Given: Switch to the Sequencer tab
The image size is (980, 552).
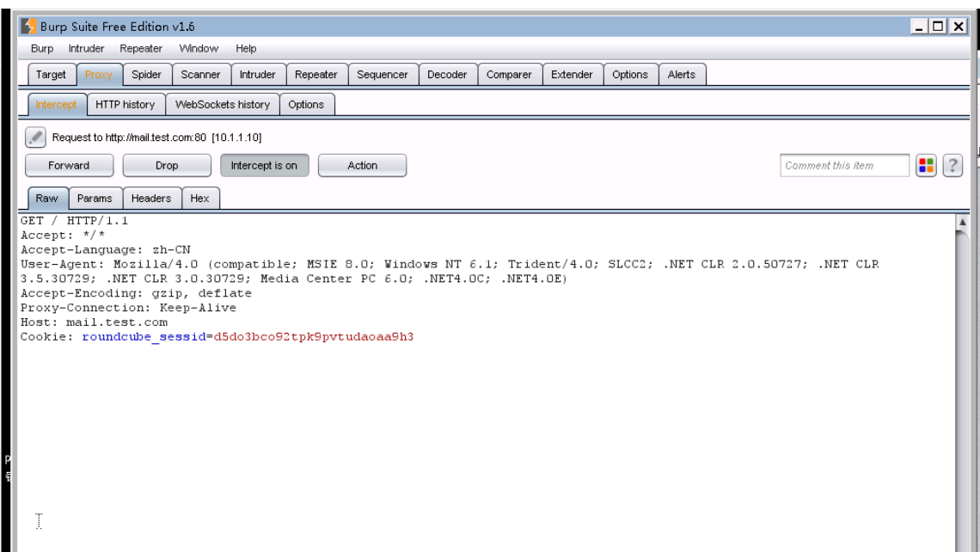Looking at the screenshot, I should click(383, 75).
